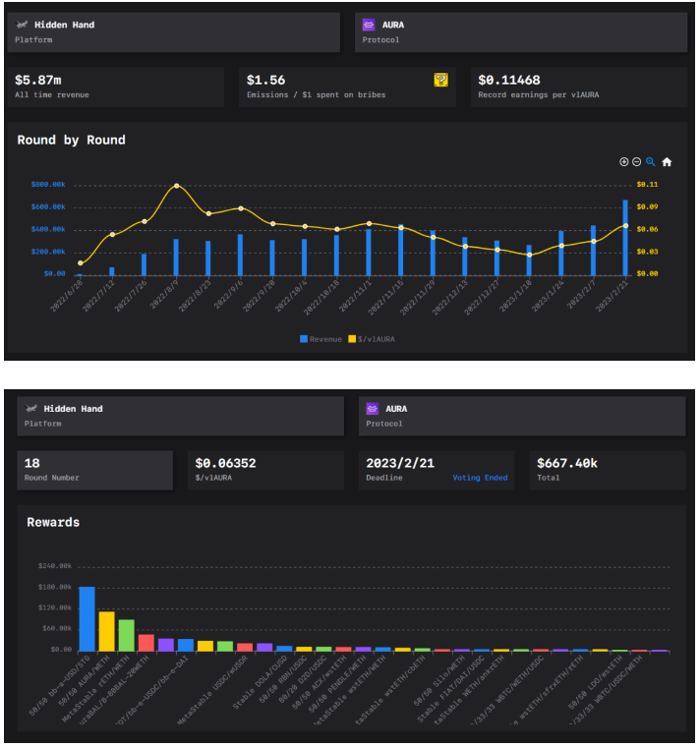Click the 50/50 LDO/wstETH axis label
700x747 pixels.
click(596, 683)
